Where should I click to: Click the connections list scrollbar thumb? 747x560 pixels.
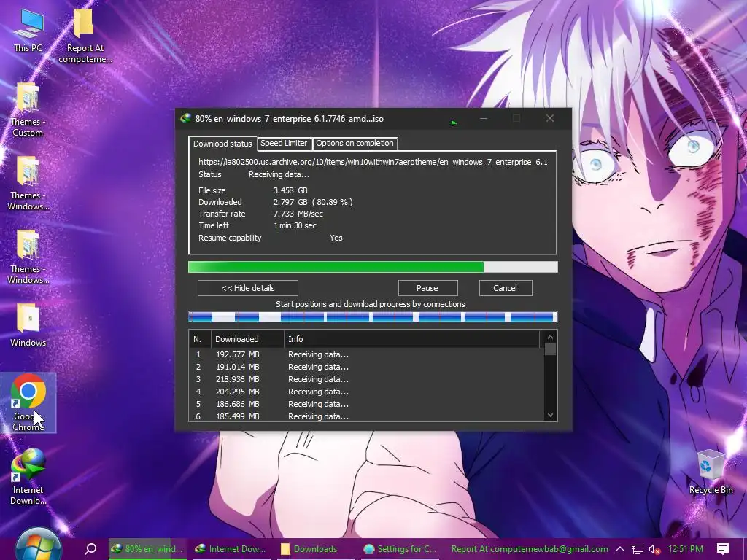pyautogui.click(x=550, y=349)
